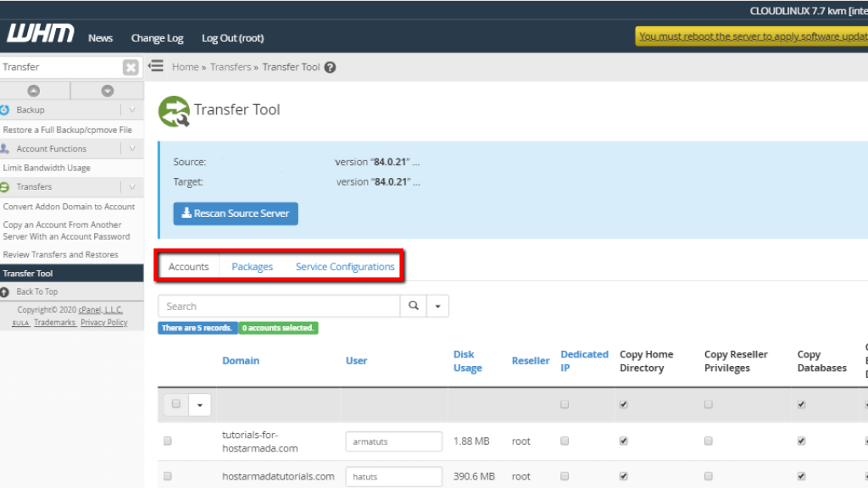
Task: Toggle Copy Reseller Privileges for hatuts row
Action: [709, 476]
